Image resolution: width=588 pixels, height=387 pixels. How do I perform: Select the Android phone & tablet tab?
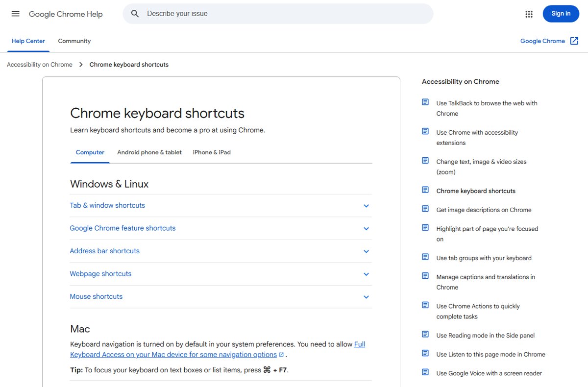pyautogui.click(x=149, y=152)
